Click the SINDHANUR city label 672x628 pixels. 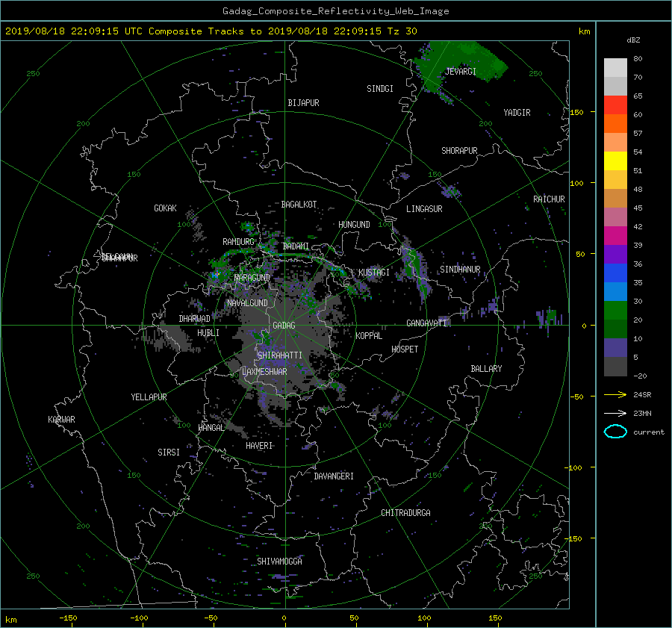[460, 270]
